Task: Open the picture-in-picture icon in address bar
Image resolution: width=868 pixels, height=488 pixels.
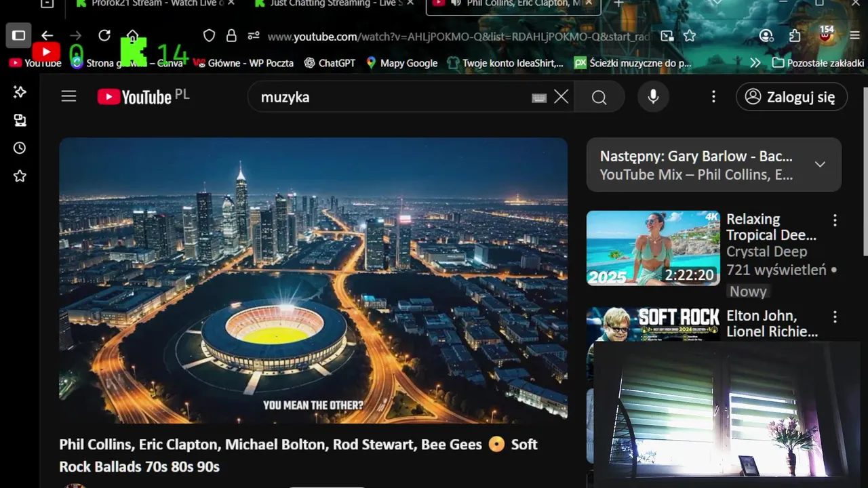Action: pyautogui.click(x=667, y=36)
